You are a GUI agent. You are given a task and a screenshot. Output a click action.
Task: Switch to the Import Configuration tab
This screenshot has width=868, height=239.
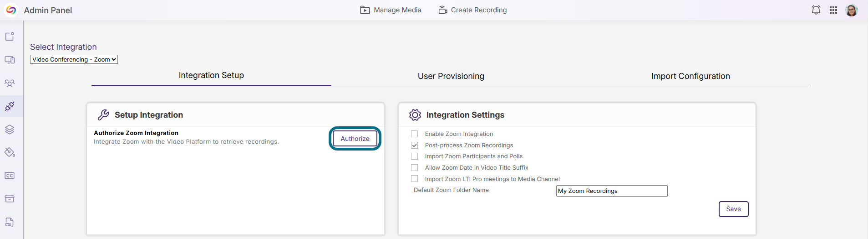(x=690, y=76)
